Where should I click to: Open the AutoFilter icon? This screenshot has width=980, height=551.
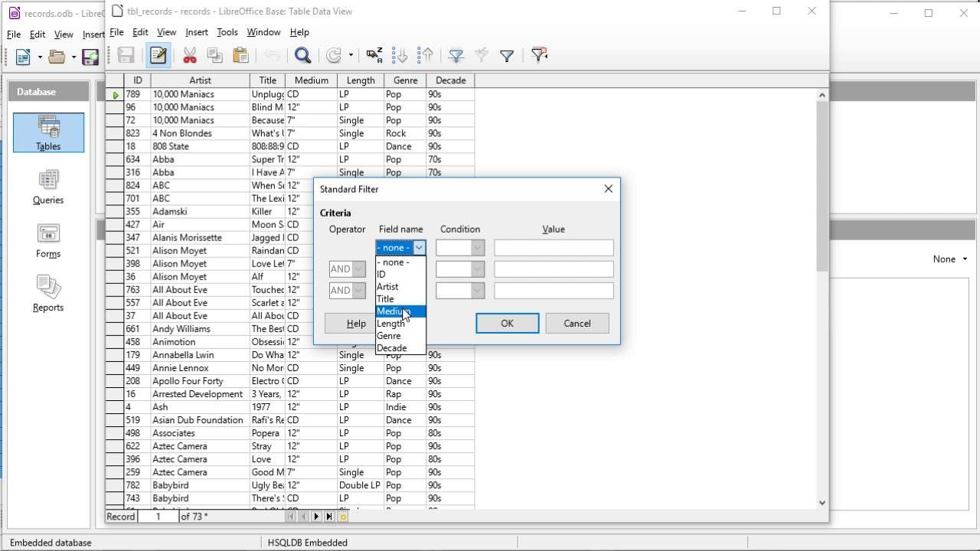tap(456, 54)
